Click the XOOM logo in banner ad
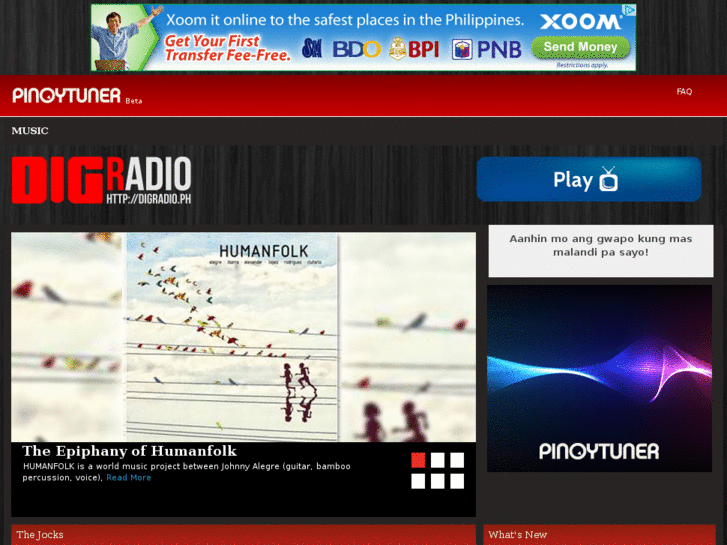727x545 pixels. tap(580, 22)
